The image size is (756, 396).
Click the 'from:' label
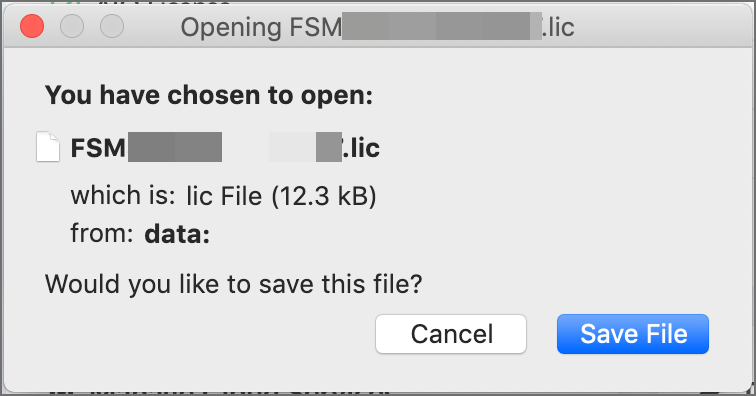(x=102, y=234)
